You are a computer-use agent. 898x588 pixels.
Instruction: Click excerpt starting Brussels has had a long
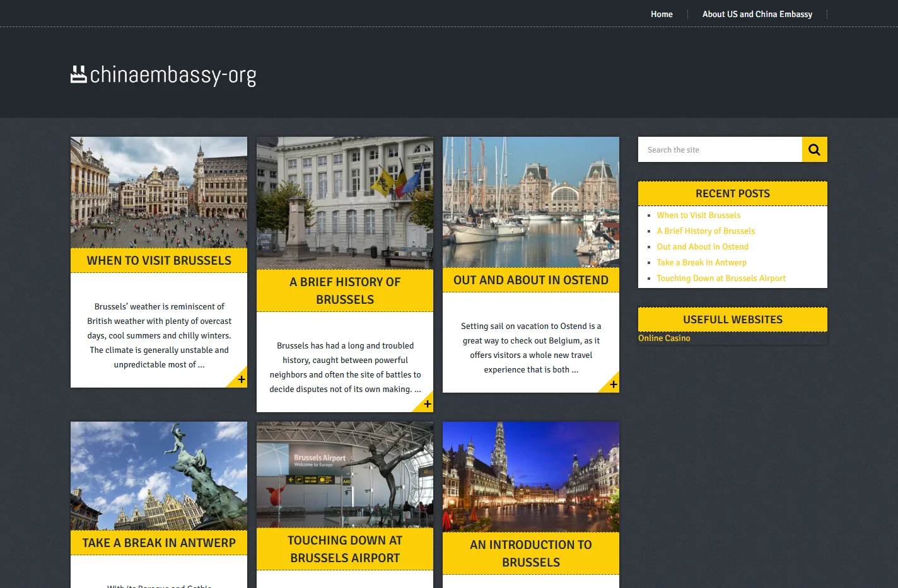coord(345,367)
